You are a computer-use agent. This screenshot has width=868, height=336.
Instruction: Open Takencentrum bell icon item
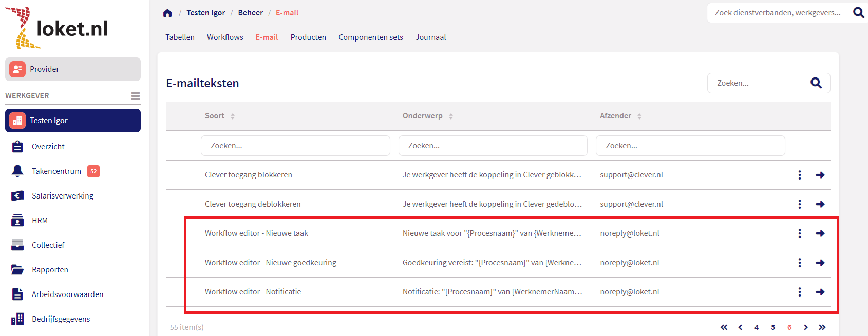pyautogui.click(x=17, y=171)
